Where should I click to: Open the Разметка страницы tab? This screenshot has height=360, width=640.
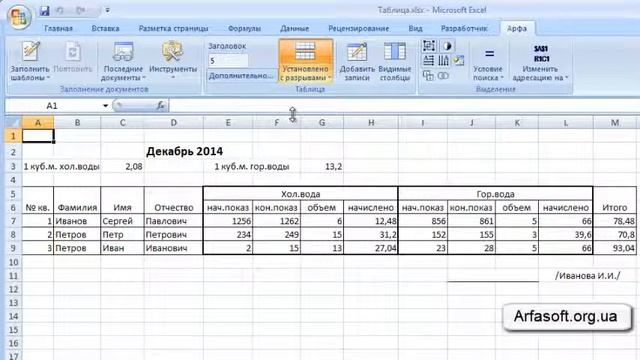[173, 29]
